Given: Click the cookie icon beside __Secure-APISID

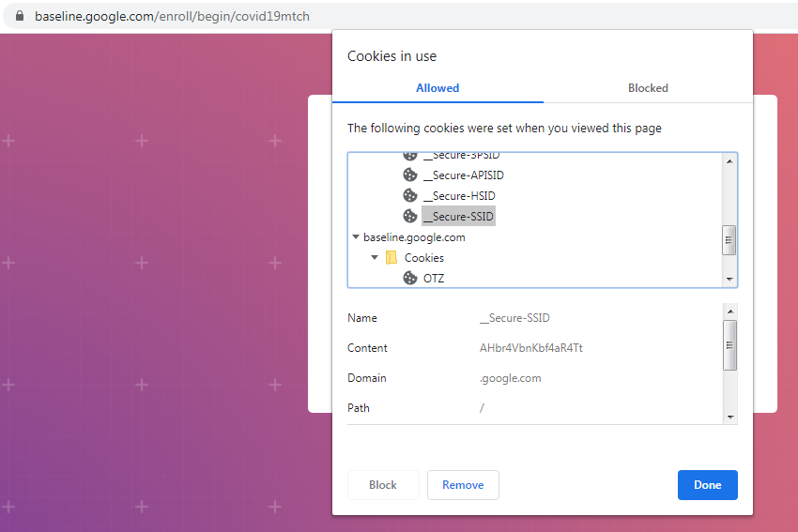Looking at the screenshot, I should click(410, 175).
